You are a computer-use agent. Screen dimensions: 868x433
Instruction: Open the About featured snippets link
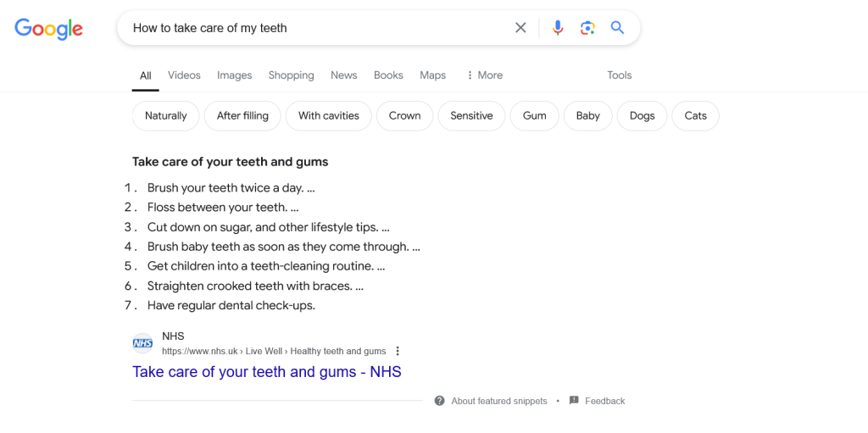click(x=498, y=401)
